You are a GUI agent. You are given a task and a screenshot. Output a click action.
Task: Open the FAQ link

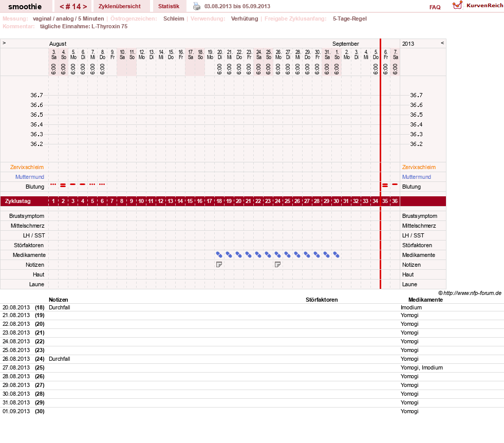[x=435, y=7]
